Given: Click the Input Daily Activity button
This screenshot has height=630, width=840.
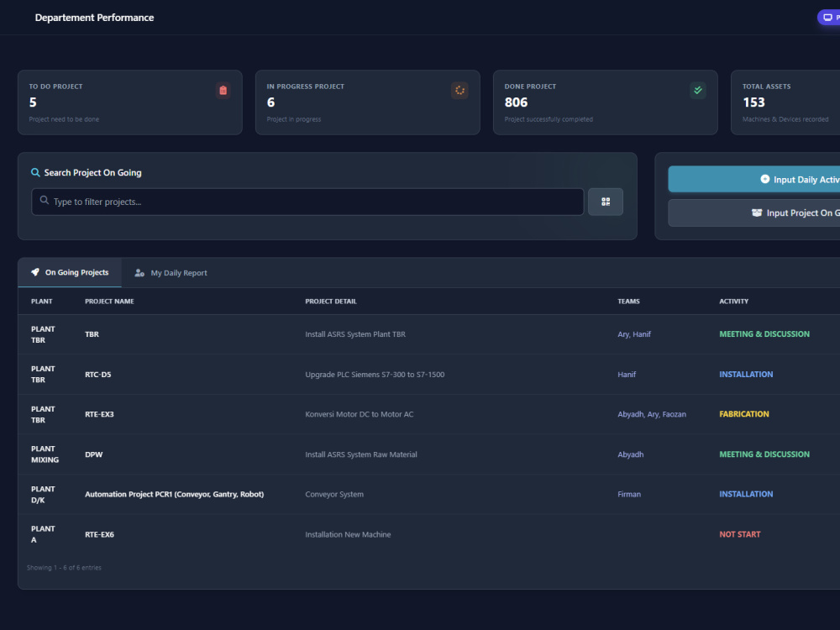Looking at the screenshot, I should (753, 179).
